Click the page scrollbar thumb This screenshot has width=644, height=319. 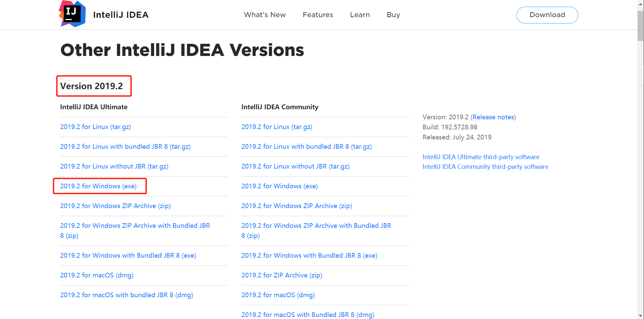point(641,25)
